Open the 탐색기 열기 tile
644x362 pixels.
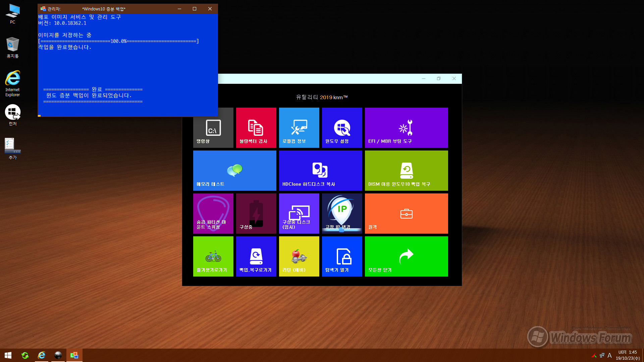click(x=342, y=256)
